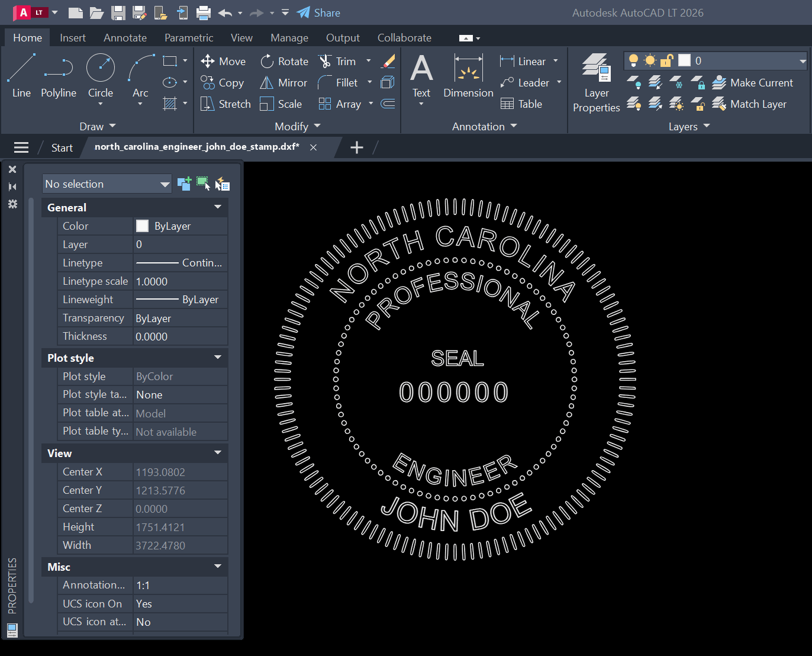Click the Move tool

223,62
